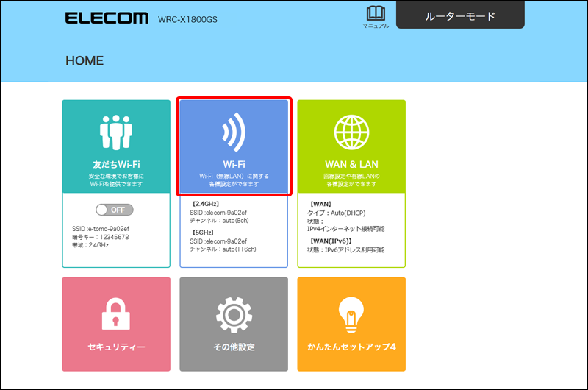Click the 【WAN(IPv6)】 heading
588x390 pixels.
click(331, 241)
